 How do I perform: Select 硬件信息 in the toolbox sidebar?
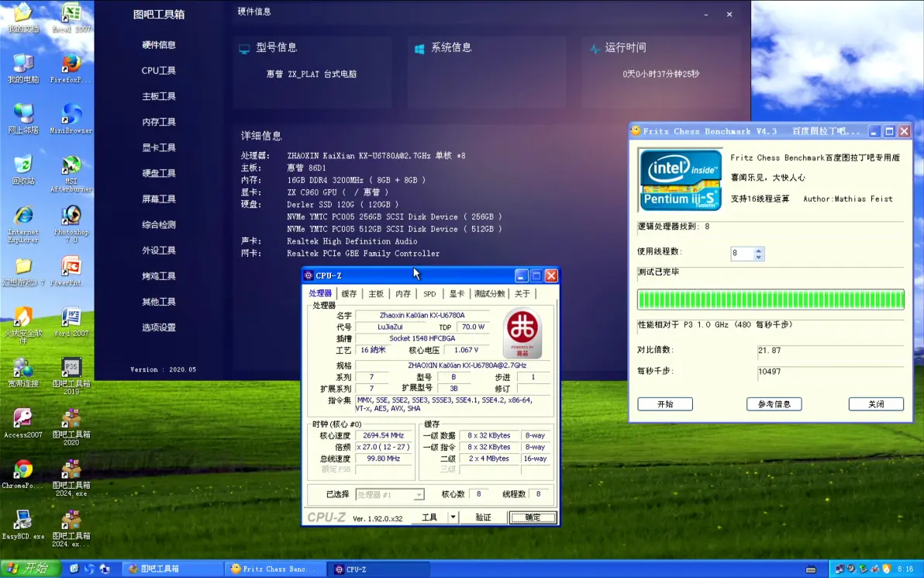[x=158, y=45]
